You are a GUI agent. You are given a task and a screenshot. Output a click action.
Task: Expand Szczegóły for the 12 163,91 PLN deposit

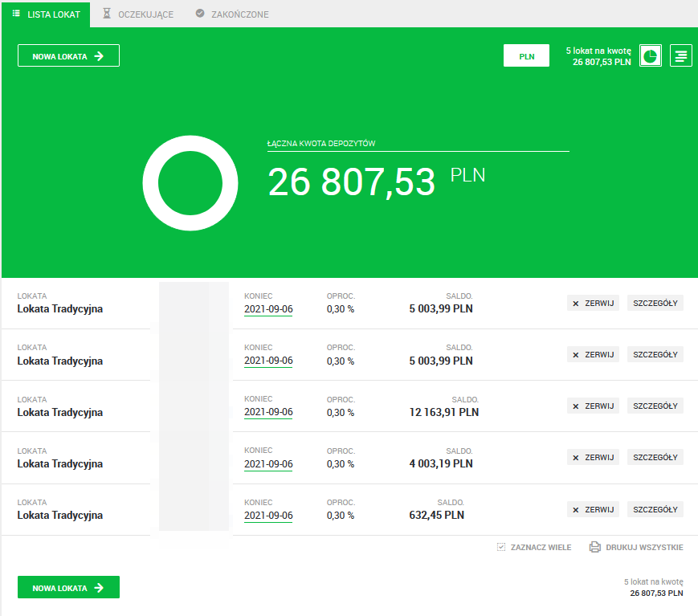coord(655,406)
